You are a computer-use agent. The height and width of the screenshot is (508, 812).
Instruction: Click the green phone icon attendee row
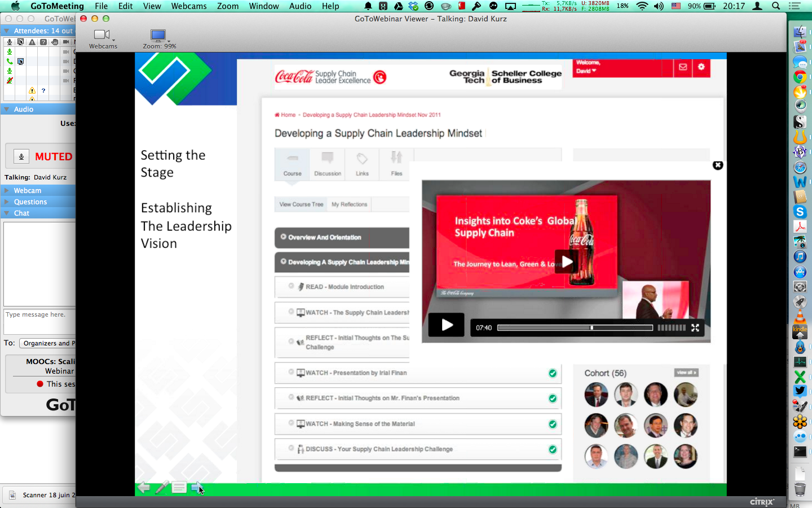tap(10, 61)
